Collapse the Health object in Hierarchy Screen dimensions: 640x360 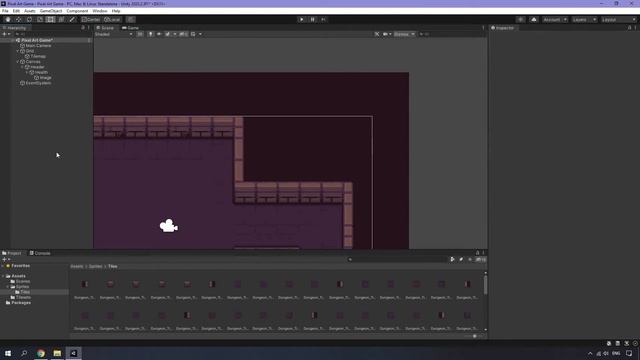pyautogui.click(x=27, y=72)
